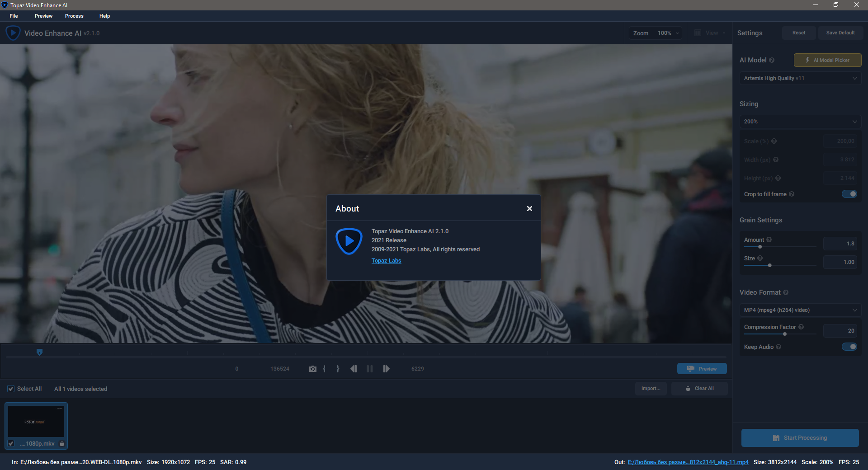Click Clear All videos button
This screenshot has width=868, height=470.
click(699, 389)
